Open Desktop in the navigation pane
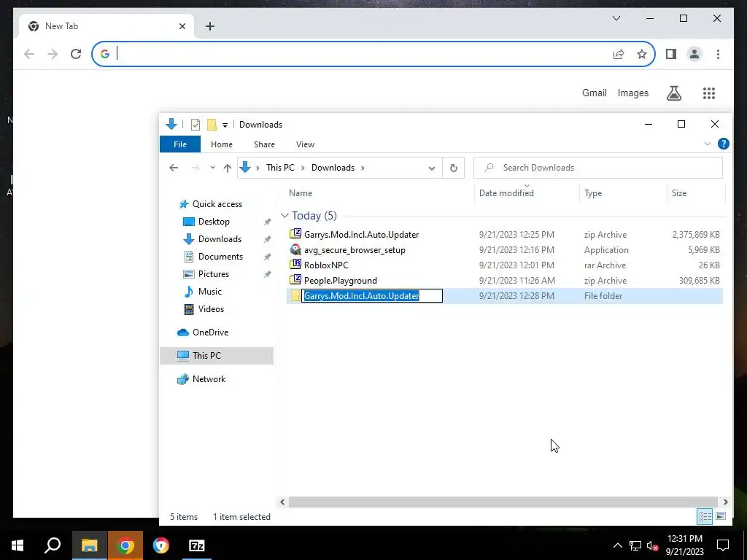This screenshot has width=747, height=560. tap(214, 222)
